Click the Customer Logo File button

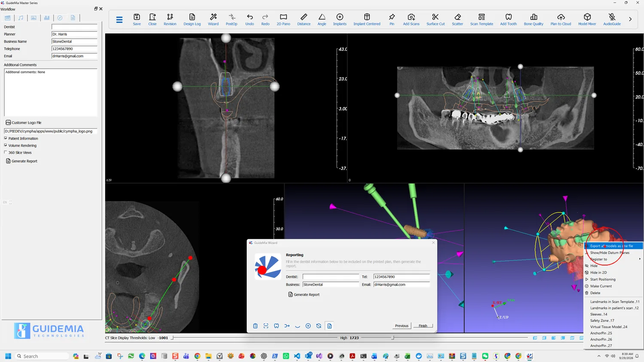[x=24, y=123]
